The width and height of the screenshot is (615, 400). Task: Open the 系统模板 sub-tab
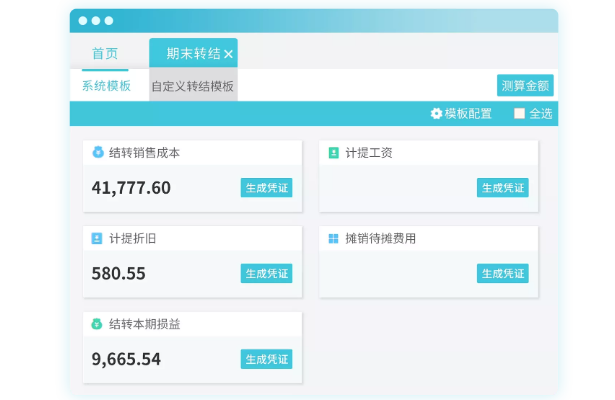click(x=106, y=85)
